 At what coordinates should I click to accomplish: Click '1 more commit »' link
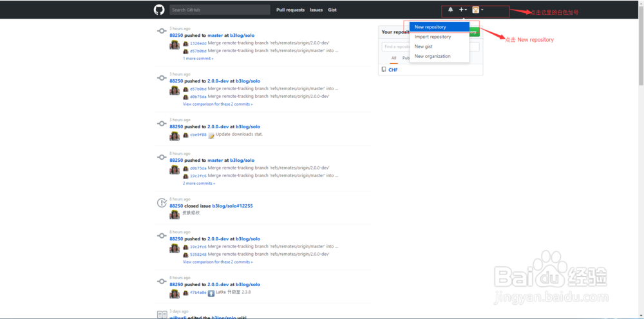[x=198, y=59]
